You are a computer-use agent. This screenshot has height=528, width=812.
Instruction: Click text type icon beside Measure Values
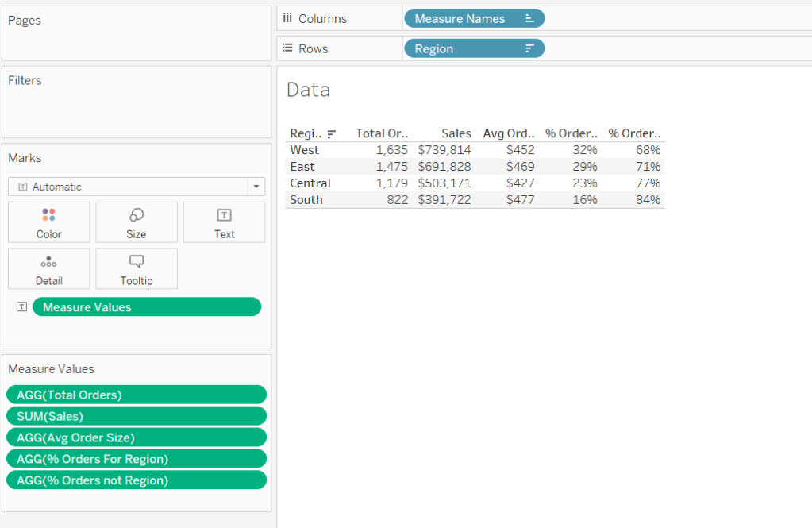[x=21, y=307]
